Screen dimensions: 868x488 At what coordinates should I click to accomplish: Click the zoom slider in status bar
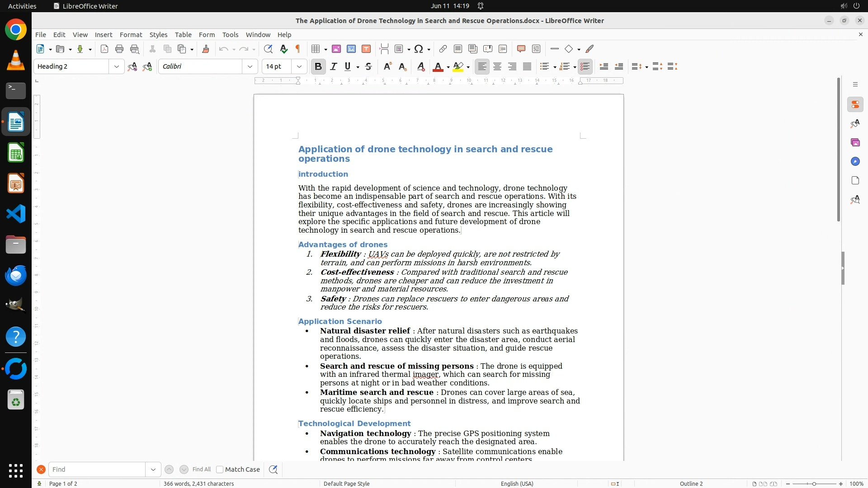point(814,483)
